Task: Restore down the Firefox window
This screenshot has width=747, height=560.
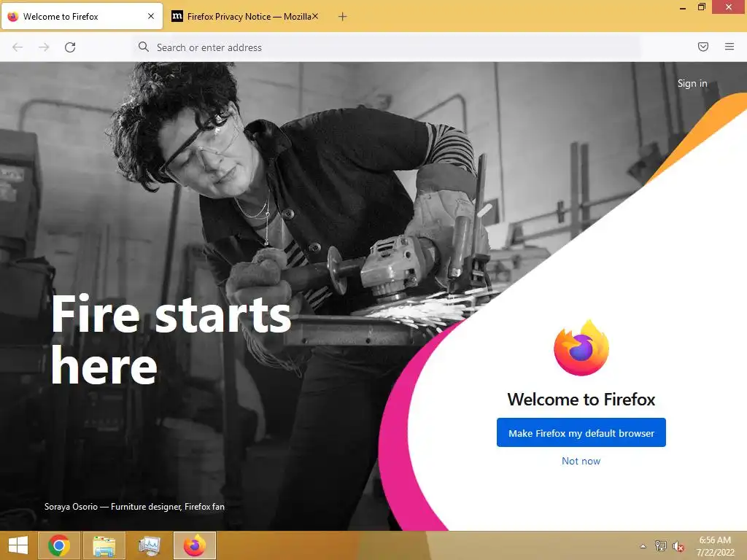Action: [x=701, y=7]
